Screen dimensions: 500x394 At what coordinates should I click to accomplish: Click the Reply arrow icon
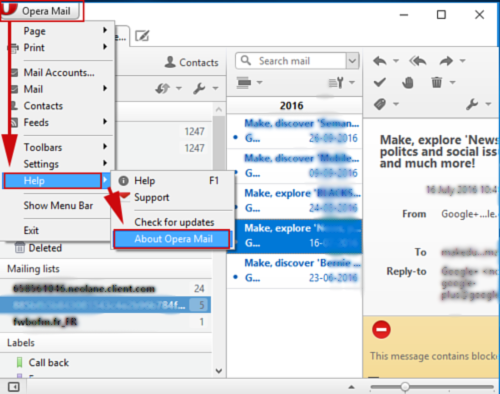click(380, 61)
